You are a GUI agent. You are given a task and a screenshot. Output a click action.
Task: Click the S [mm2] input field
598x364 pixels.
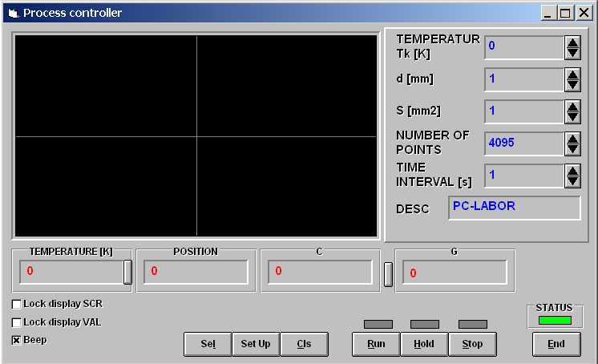[x=524, y=111]
